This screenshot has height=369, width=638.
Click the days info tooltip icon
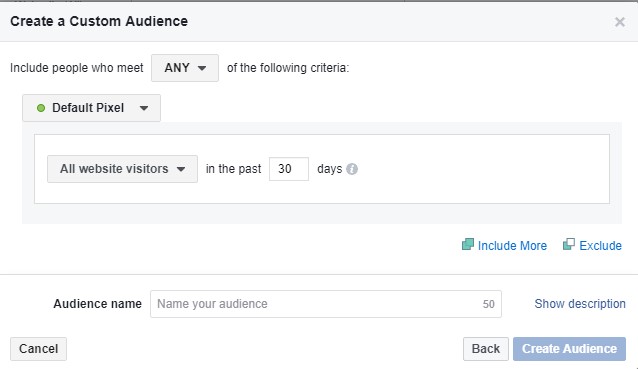click(352, 169)
